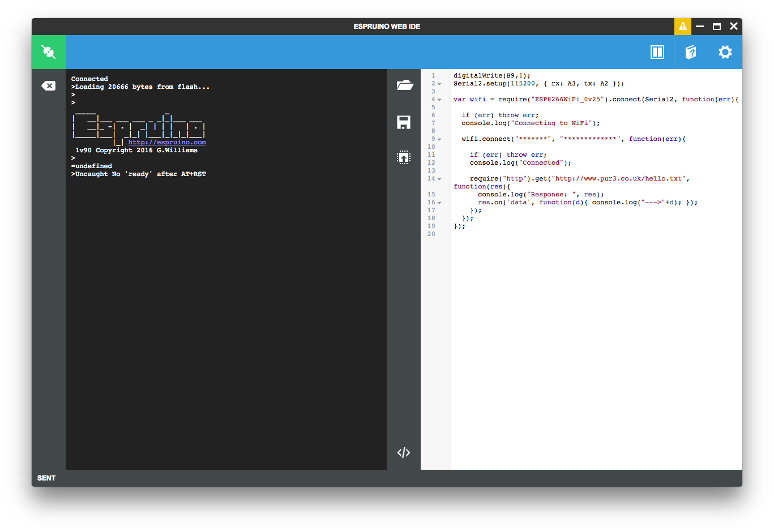This screenshot has width=774, height=532.
Task: Send code to Espruino with chip icon
Action: click(x=404, y=157)
